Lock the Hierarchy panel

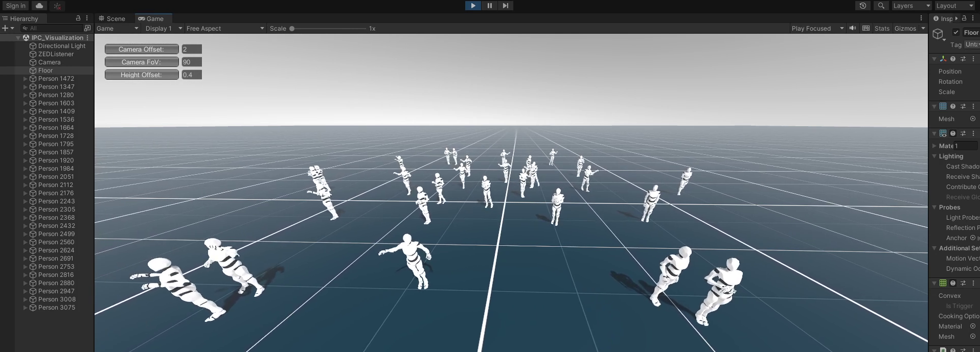pos(78,18)
